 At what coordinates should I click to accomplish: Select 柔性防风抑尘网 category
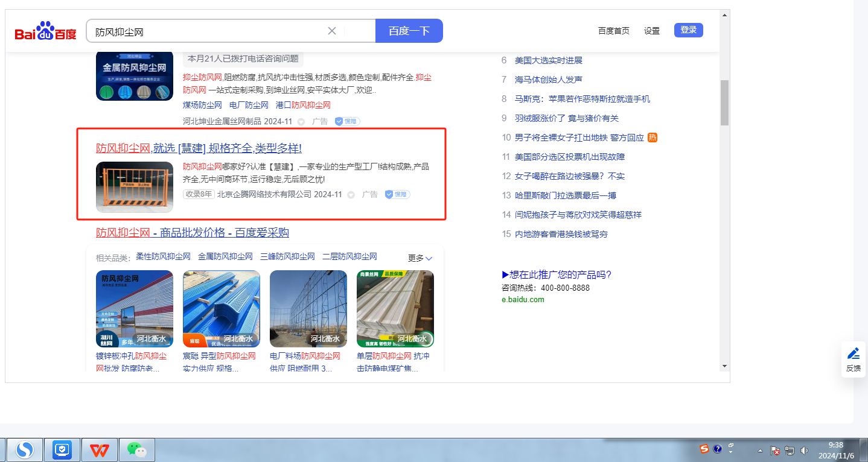point(164,257)
